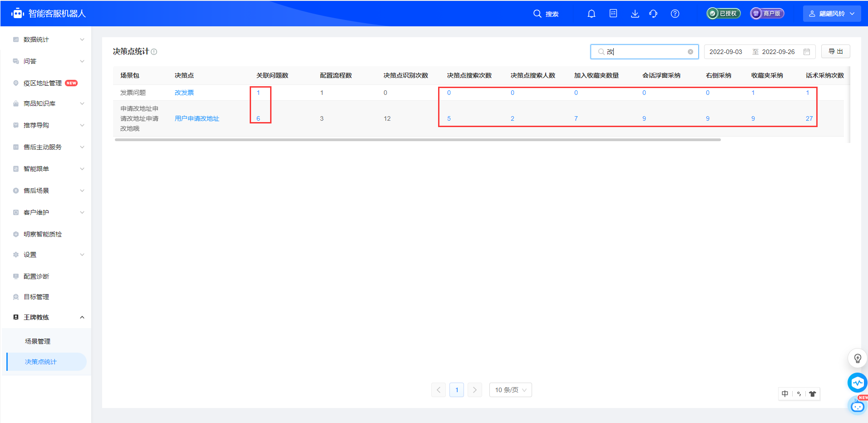868x423 pixels.
Task: Focus the decision point search field
Action: (x=644, y=52)
